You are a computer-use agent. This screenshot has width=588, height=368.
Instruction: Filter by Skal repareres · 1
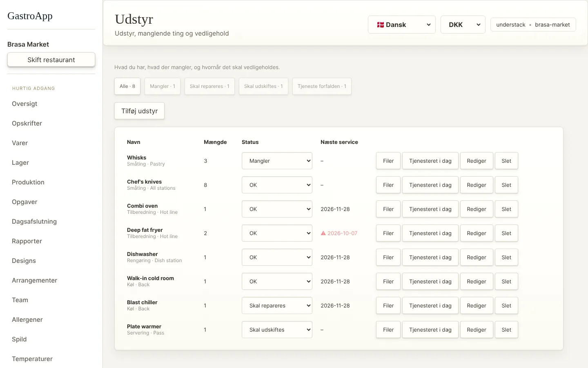[209, 86]
